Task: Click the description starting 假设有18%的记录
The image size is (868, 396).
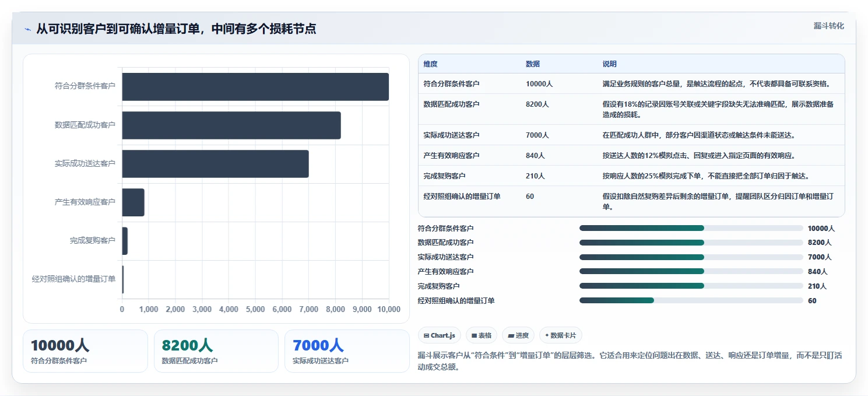Action: tap(718, 110)
